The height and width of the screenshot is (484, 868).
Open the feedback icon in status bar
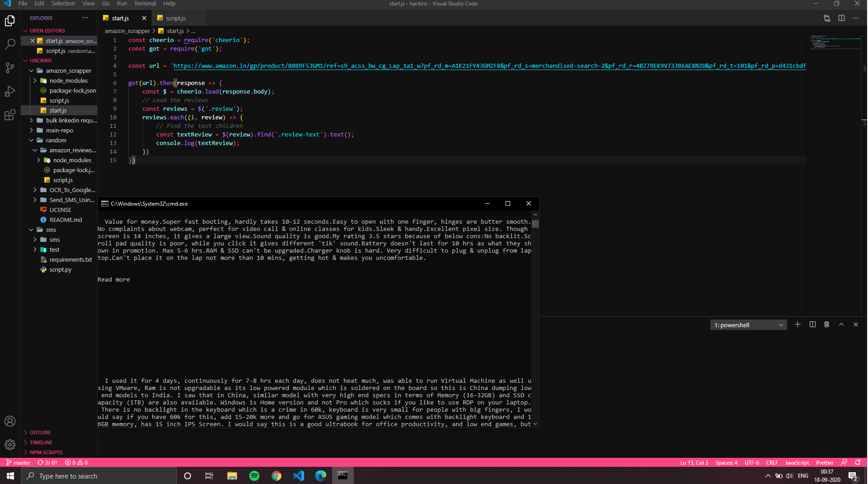pyautogui.click(x=844, y=462)
